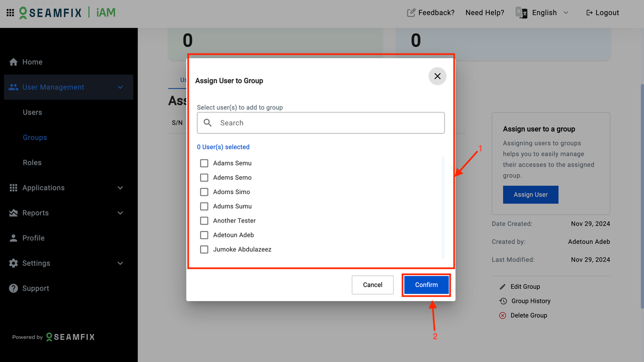Click the Group History clock icon

503,301
